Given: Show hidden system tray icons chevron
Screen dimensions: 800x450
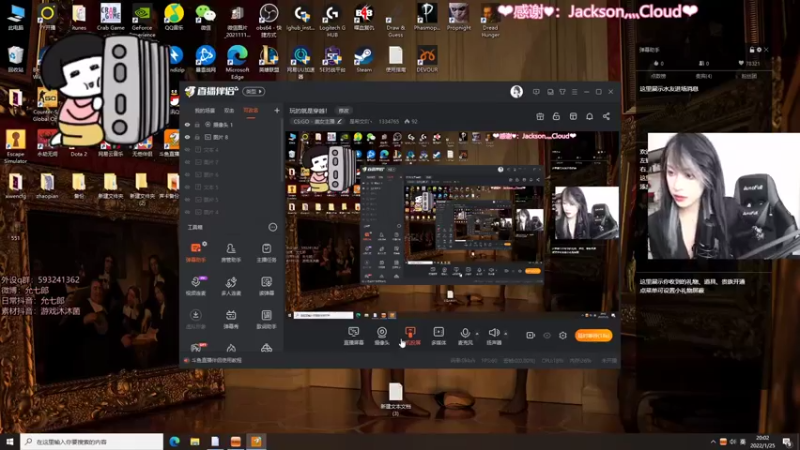Looking at the screenshot, I should [x=713, y=442].
